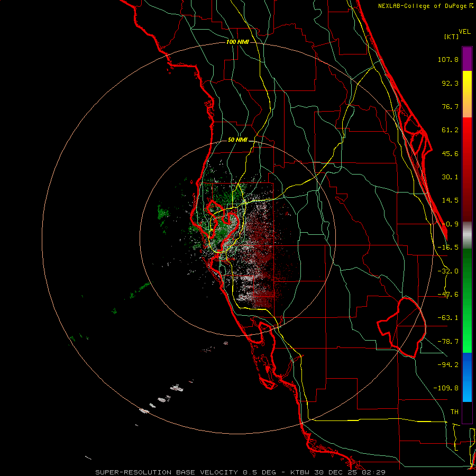Click the -63.1 legend value
The width and height of the screenshot is (476, 476).
pos(448,318)
